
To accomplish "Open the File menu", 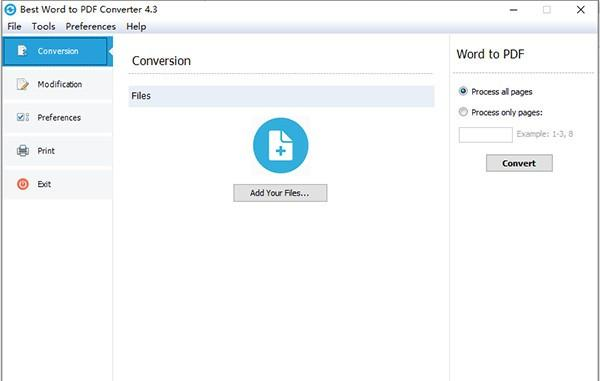I will (15, 26).
